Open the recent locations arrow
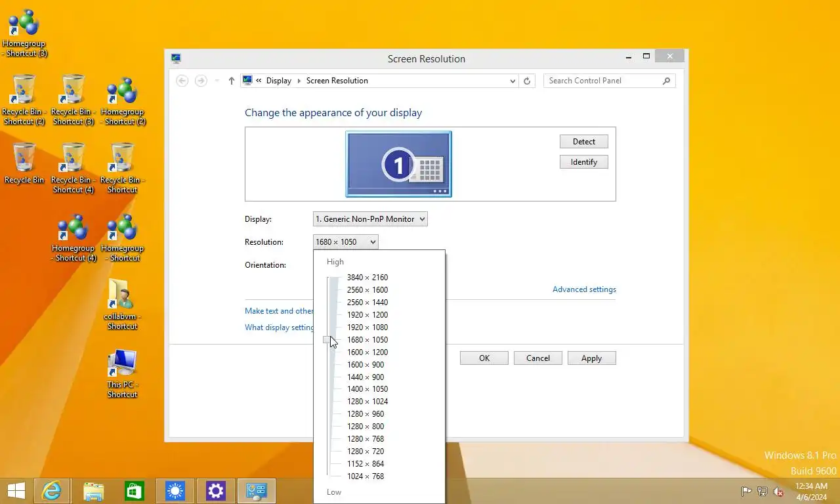Viewport: 840px width, 504px height. 217,81
